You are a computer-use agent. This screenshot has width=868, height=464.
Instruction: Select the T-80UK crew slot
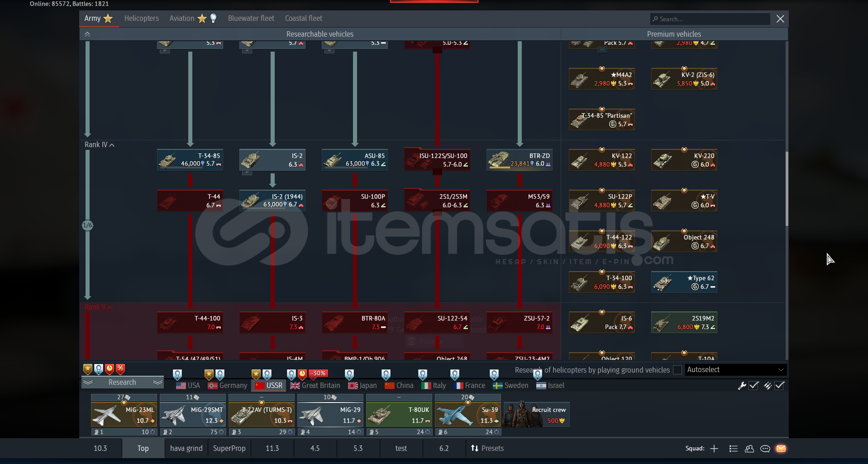(x=399, y=415)
